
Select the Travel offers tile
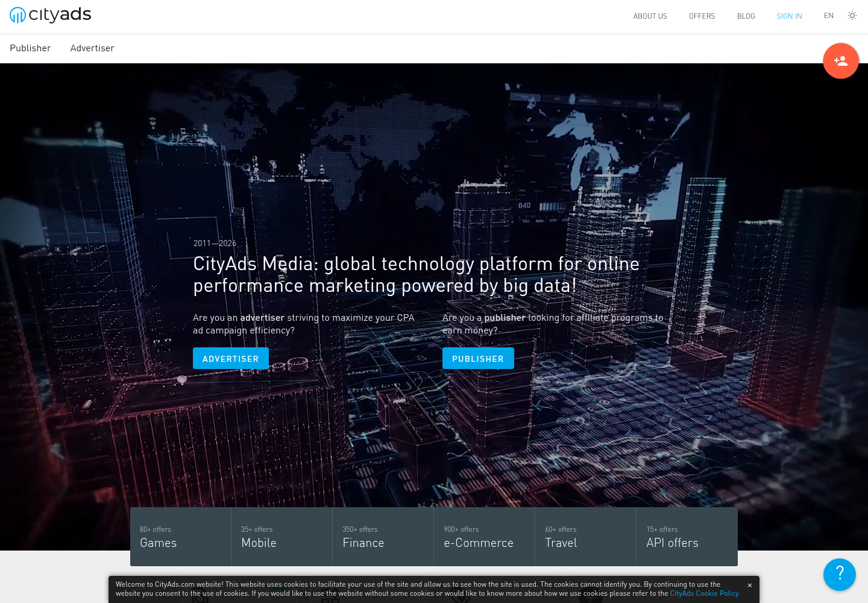pos(586,537)
